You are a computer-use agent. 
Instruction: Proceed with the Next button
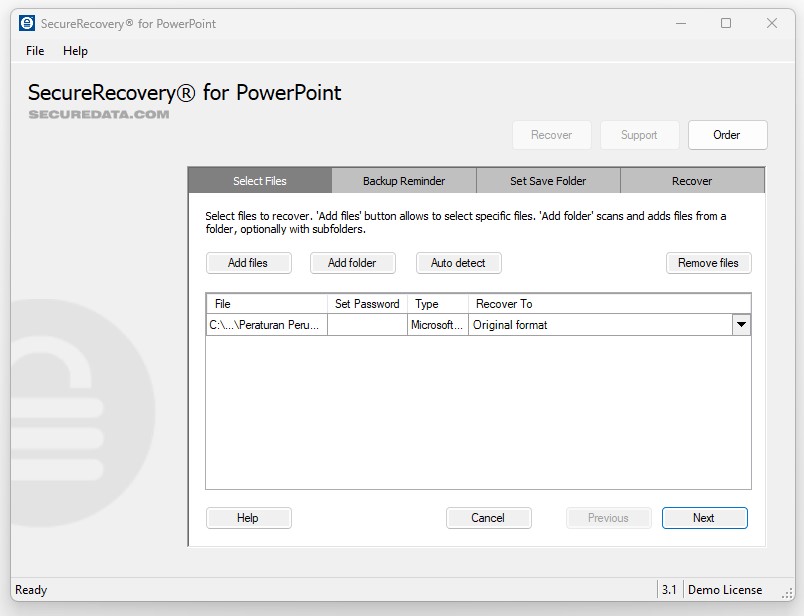(x=704, y=518)
